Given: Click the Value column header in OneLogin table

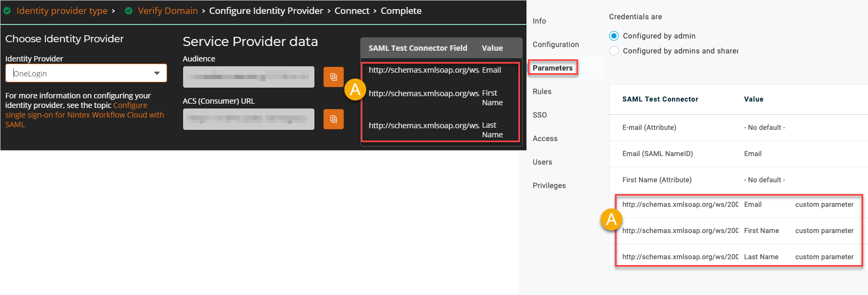Looking at the screenshot, I should (x=754, y=99).
